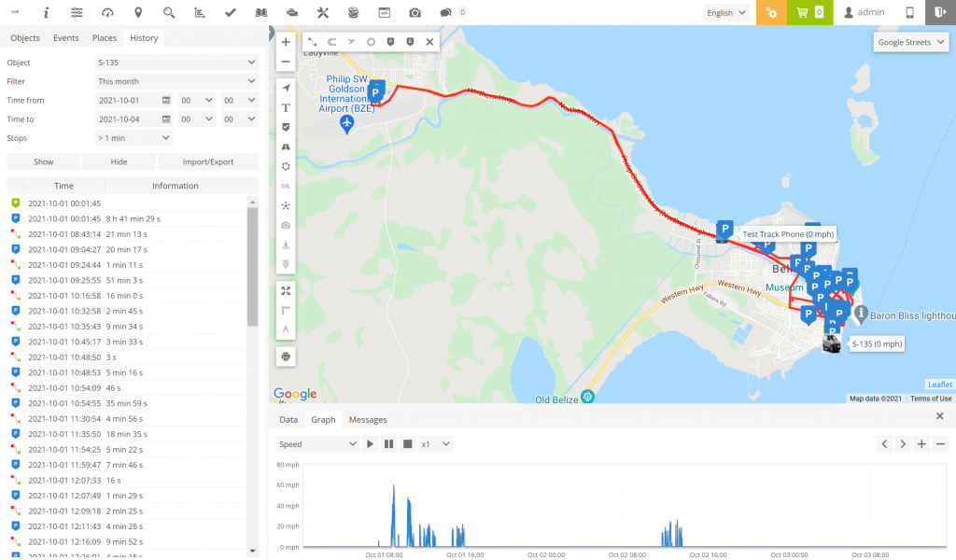Open the x1 playback speed dropdown

435,444
